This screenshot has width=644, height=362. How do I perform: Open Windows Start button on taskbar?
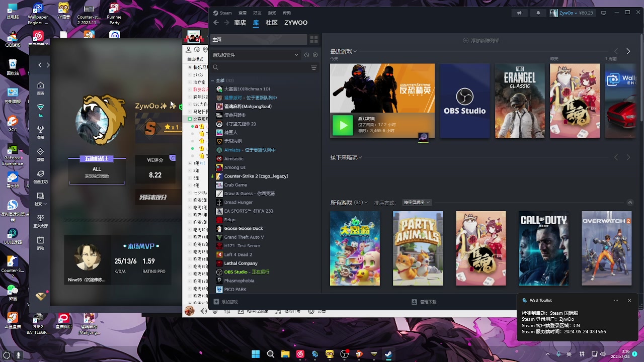click(256, 354)
